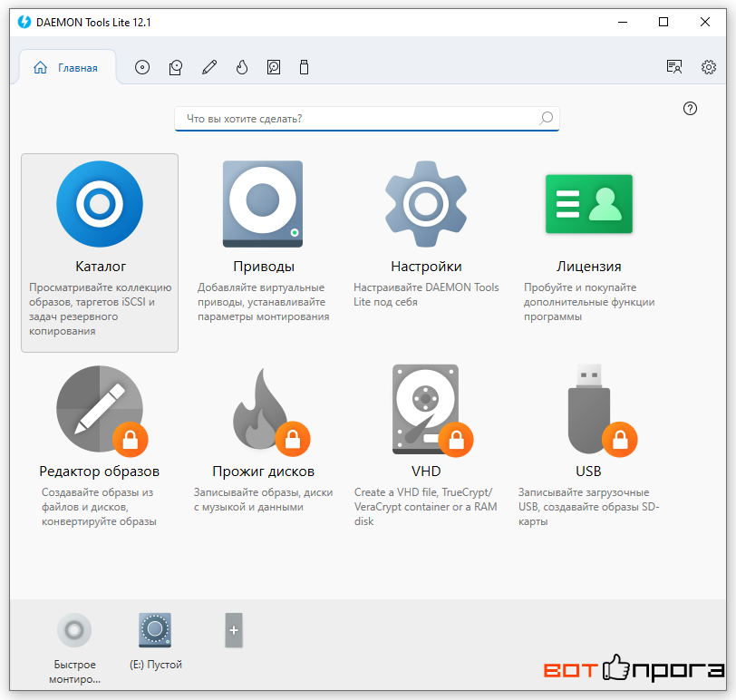
Task: Open the drives toolbar icon with disk
Action: 176,68
